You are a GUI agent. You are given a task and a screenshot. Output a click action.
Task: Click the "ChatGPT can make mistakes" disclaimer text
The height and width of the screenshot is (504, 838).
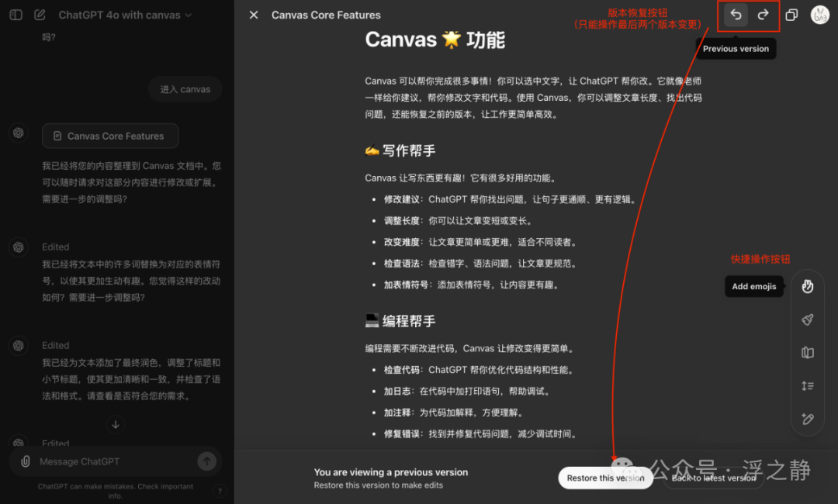[116, 491]
